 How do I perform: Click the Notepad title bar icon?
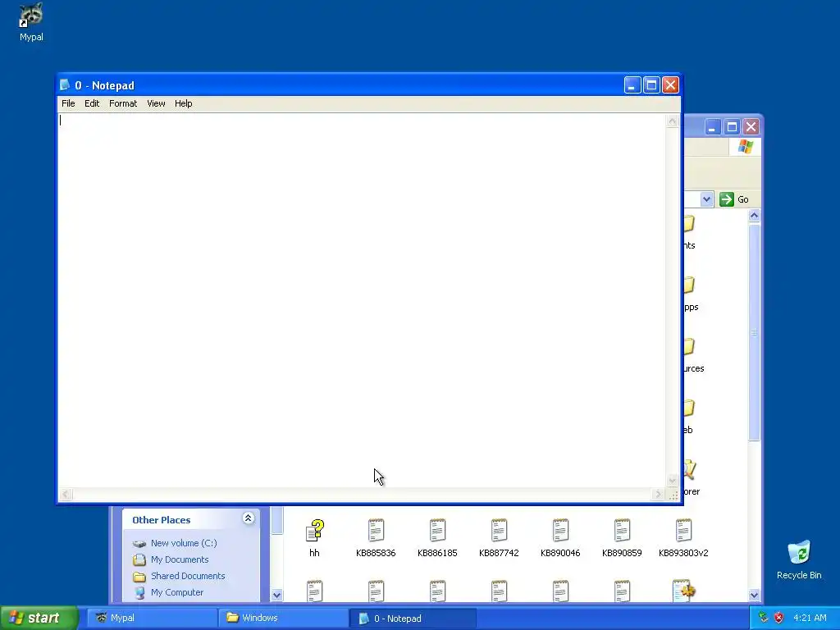(65, 84)
